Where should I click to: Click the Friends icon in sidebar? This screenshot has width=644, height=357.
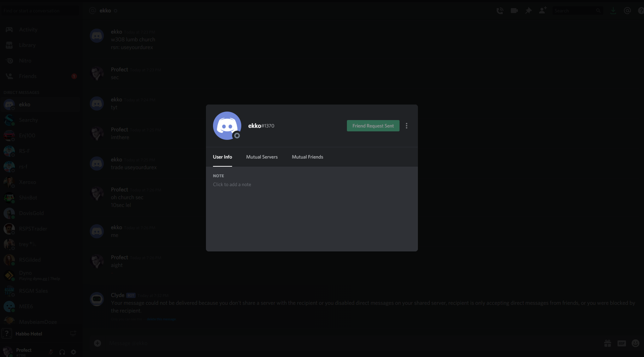9,76
